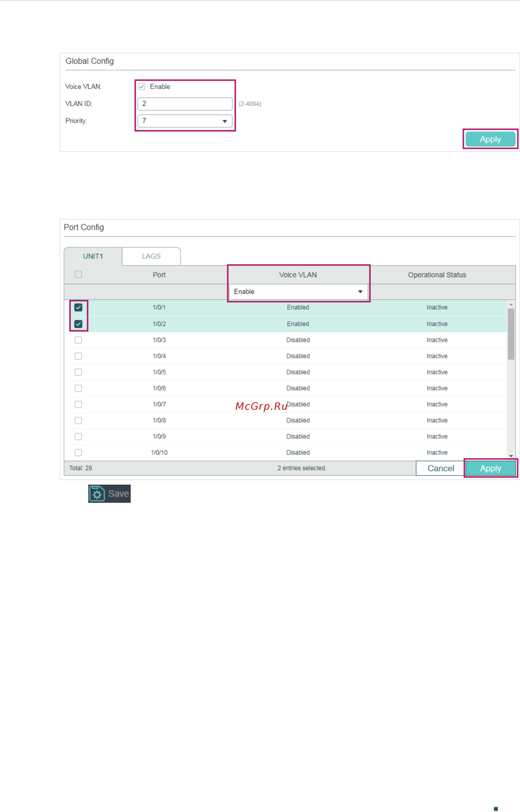Toggle the select-all ports header checkbox
The height and width of the screenshot is (812, 520).
78,274
